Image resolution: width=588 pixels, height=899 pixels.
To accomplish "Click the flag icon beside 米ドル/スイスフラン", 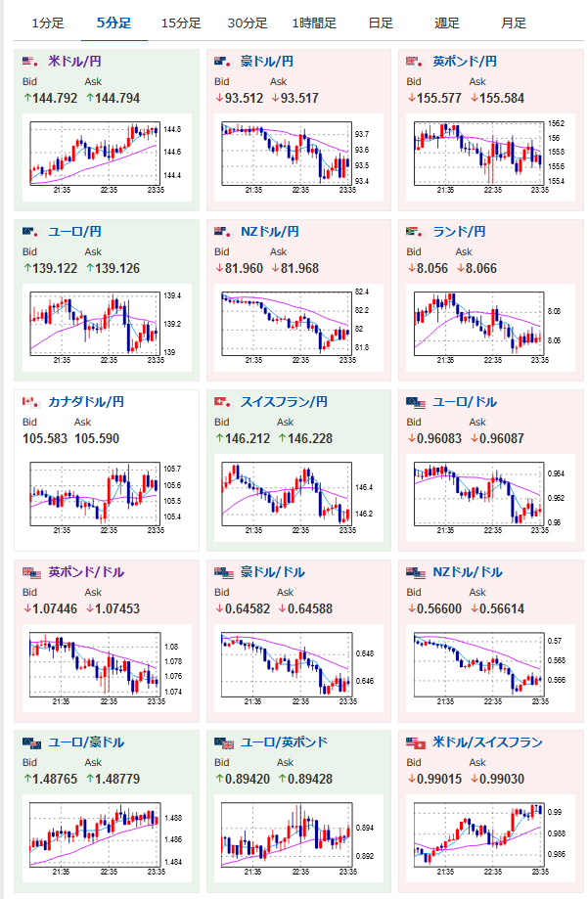I will [416, 742].
